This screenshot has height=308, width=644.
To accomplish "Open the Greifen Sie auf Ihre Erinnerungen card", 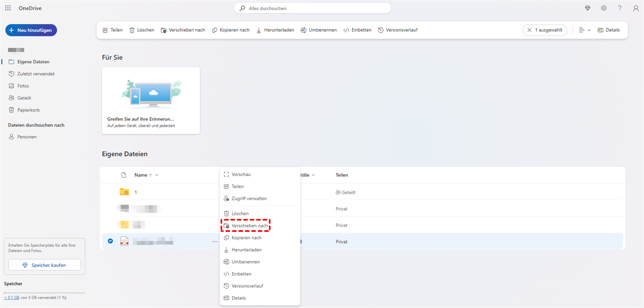I will (x=151, y=100).
